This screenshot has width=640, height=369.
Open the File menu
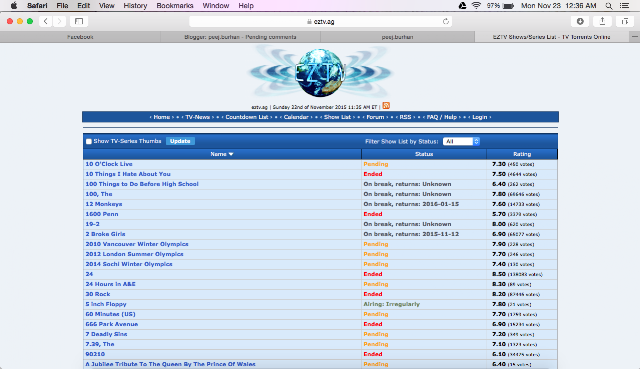point(62,6)
